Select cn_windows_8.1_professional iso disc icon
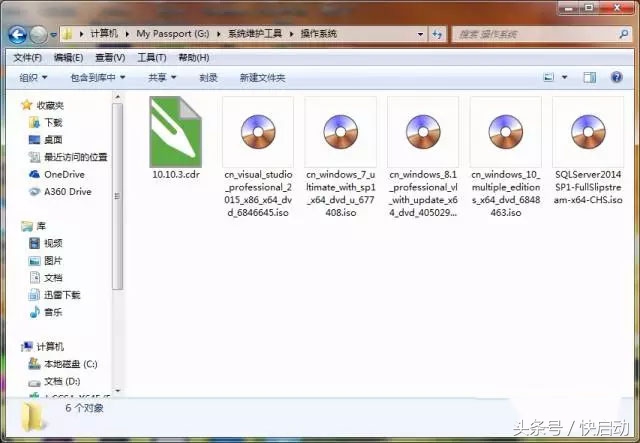The height and width of the screenshot is (443, 640). 423,132
